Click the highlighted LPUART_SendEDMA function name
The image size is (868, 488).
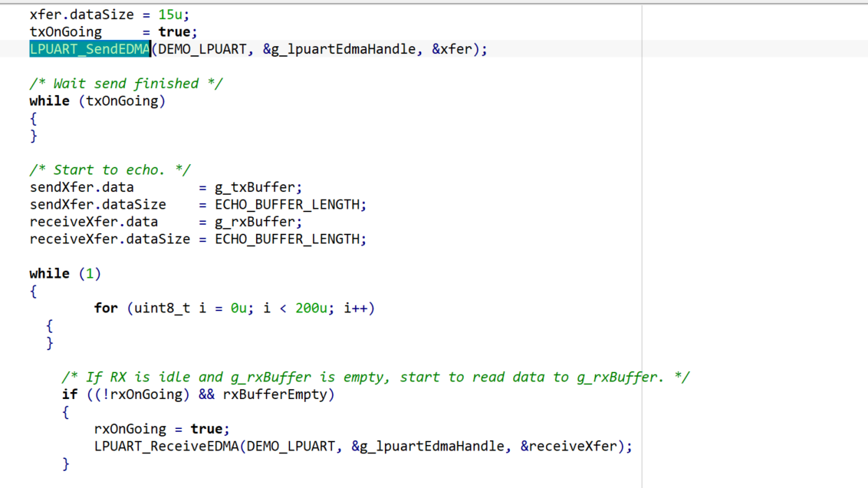point(90,49)
